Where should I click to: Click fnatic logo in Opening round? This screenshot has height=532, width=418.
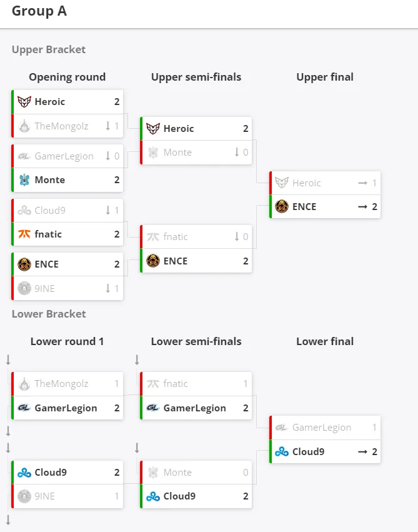pyautogui.click(x=24, y=234)
